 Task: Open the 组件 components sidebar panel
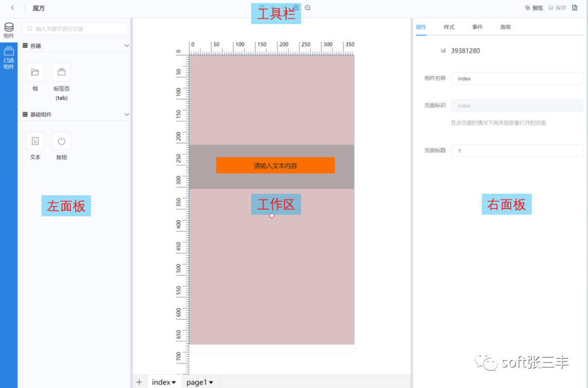(x=9, y=30)
